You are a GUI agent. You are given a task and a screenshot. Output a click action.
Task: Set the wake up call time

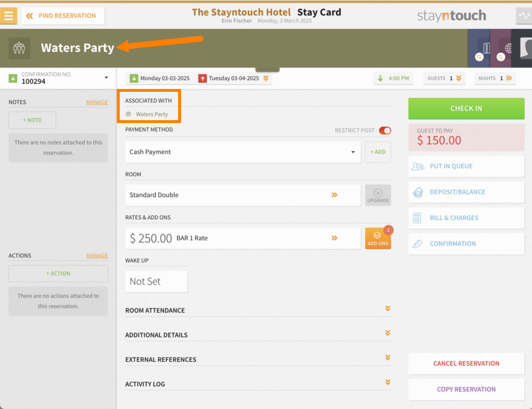point(156,281)
